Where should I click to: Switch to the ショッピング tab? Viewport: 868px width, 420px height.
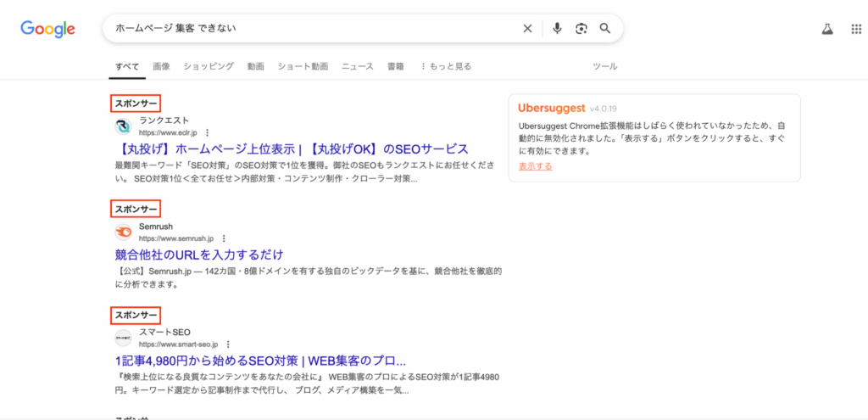209,66
